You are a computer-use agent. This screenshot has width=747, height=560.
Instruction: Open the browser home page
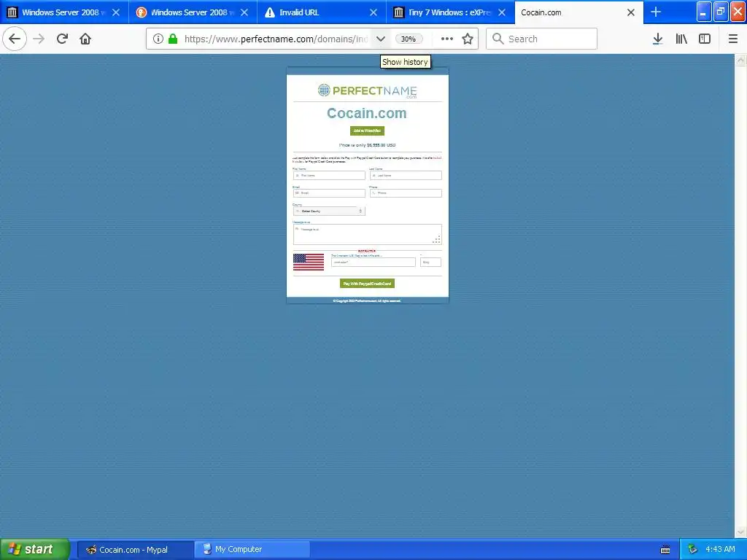[85, 39]
